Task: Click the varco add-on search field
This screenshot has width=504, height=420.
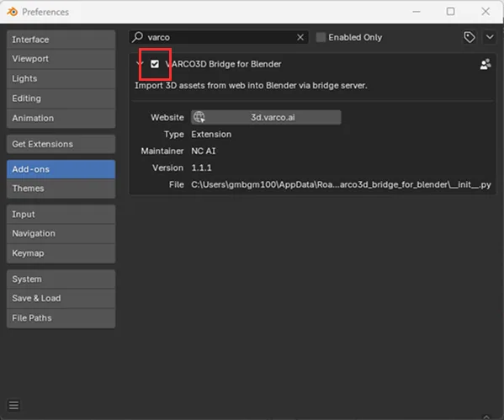Action: [219, 37]
